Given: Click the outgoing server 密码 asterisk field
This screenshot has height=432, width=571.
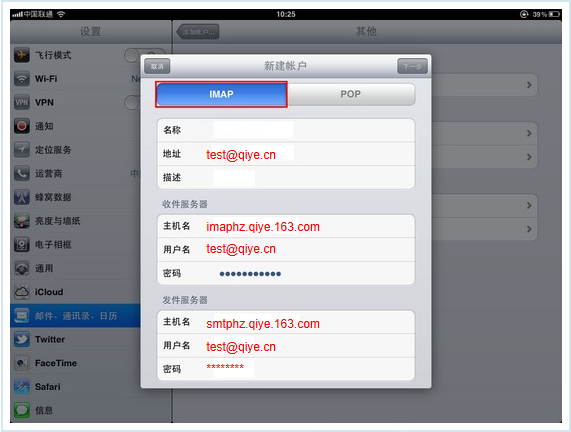Looking at the screenshot, I should tap(286, 369).
